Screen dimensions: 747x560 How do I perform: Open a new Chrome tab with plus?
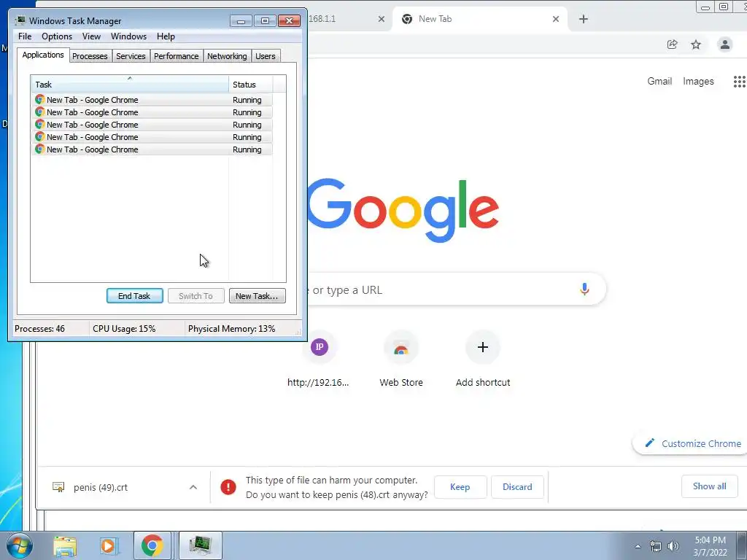tap(584, 19)
